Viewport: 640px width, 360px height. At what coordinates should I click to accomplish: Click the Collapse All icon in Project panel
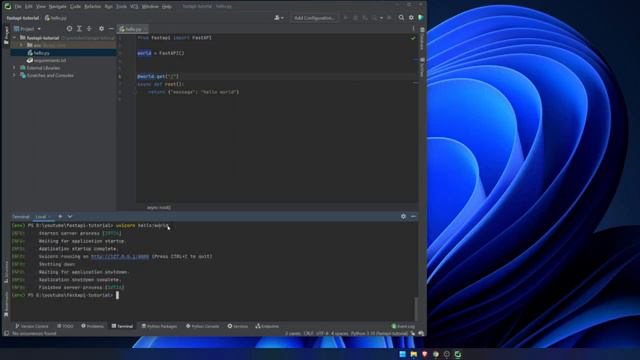89,29
